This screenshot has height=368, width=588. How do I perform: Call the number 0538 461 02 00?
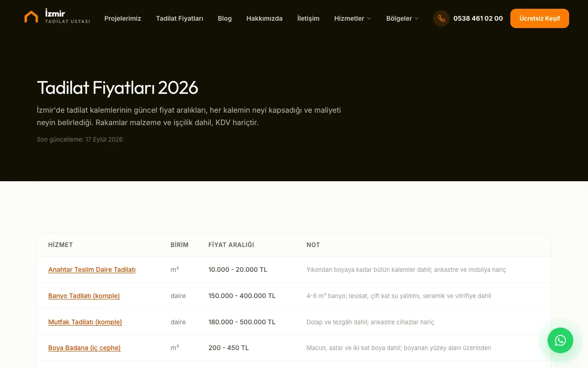click(x=478, y=18)
